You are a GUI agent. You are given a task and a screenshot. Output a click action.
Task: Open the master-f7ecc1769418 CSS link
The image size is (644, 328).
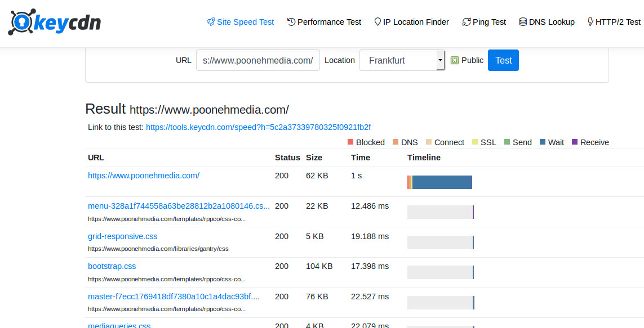[174, 296]
